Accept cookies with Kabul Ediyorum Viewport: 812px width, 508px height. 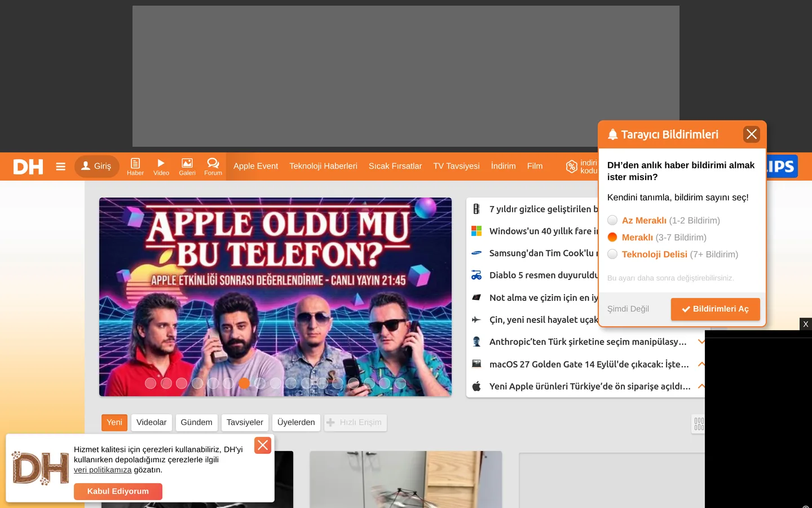tap(118, 491)
